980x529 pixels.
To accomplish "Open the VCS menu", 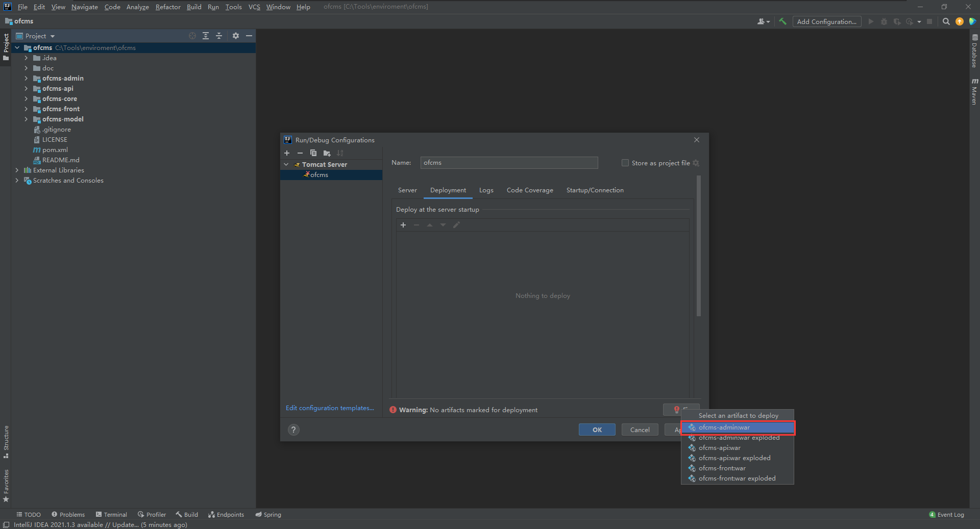I will pyautogui.click(x=254, y=7).
